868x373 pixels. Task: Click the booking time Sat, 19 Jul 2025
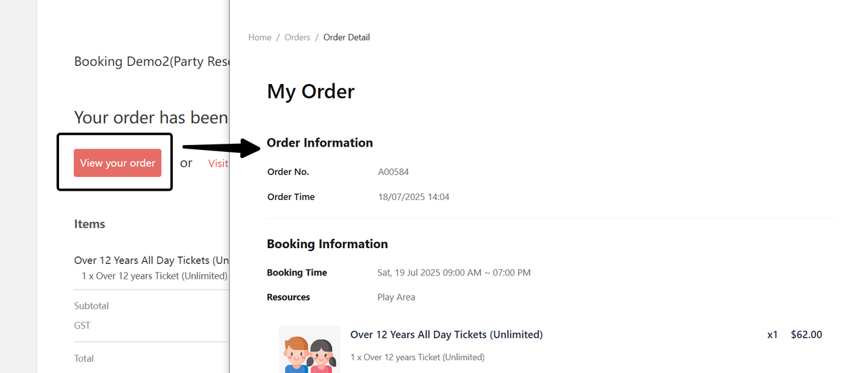click(454, 273)
